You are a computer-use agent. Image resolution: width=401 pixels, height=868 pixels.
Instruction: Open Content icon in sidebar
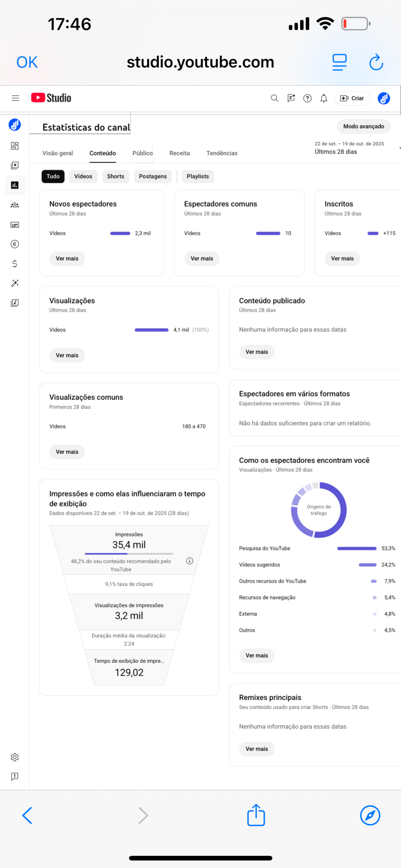[x=15, y=165]
